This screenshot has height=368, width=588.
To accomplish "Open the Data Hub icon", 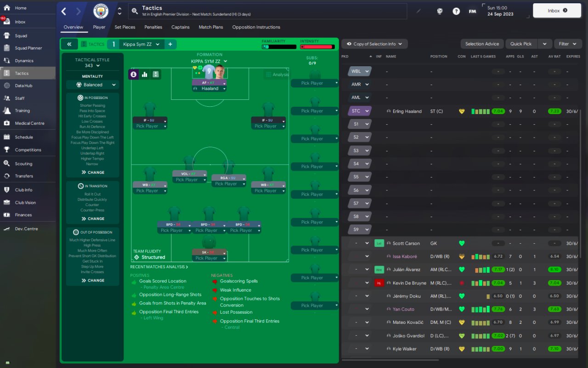I will coord(6,86).
